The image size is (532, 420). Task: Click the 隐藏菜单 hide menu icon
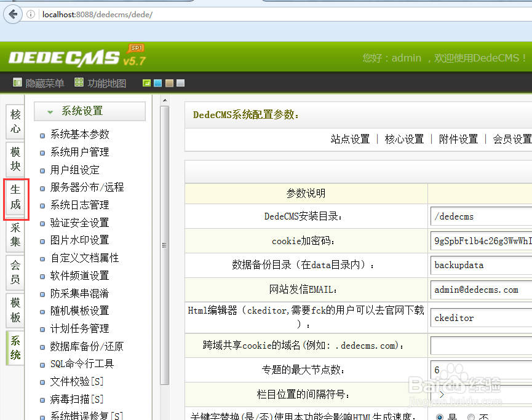pyautogui.click(x=17, y=82)
